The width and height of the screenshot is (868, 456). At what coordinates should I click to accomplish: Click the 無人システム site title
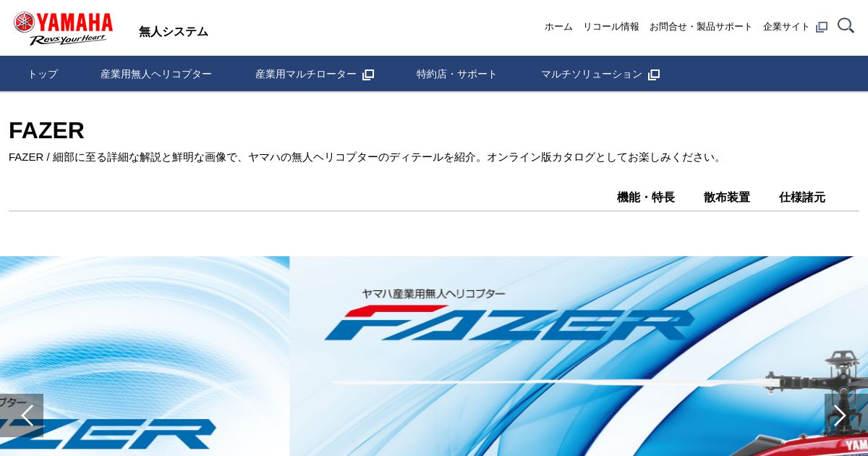click(174, 32)
